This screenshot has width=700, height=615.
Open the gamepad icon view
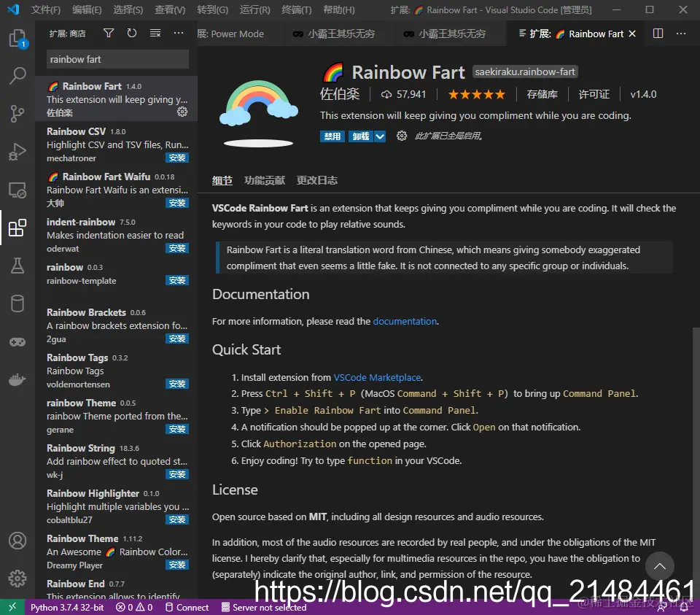[17, 342]
